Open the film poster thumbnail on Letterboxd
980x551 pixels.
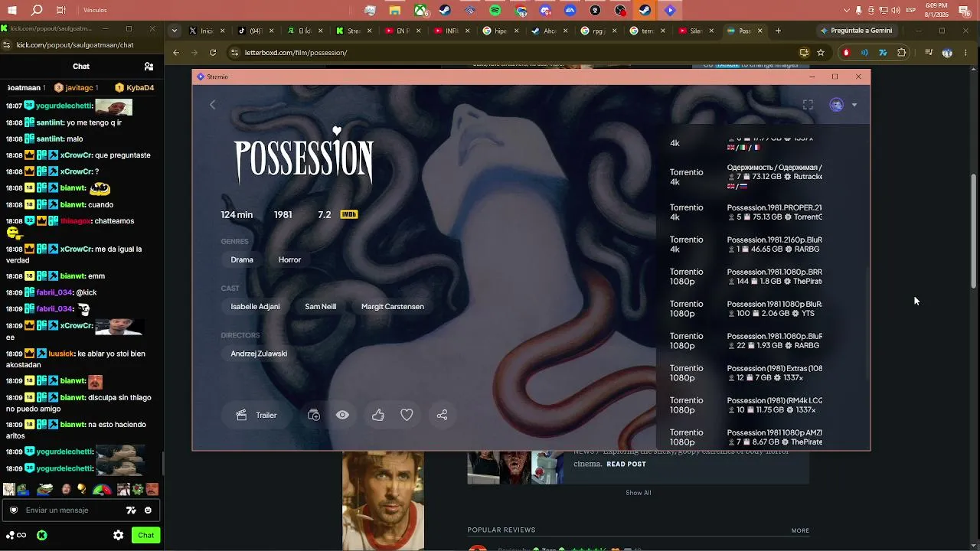[x=383, y=500]
